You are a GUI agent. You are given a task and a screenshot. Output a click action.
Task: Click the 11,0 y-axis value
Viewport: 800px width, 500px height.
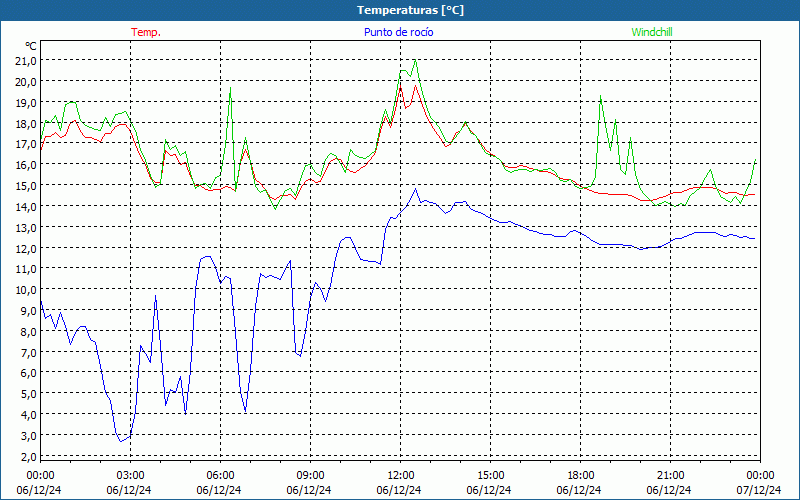(x=28, y=269)
